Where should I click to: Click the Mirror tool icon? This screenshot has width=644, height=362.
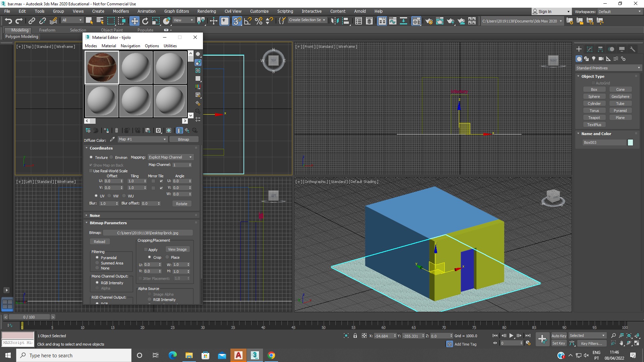[335, 21]
